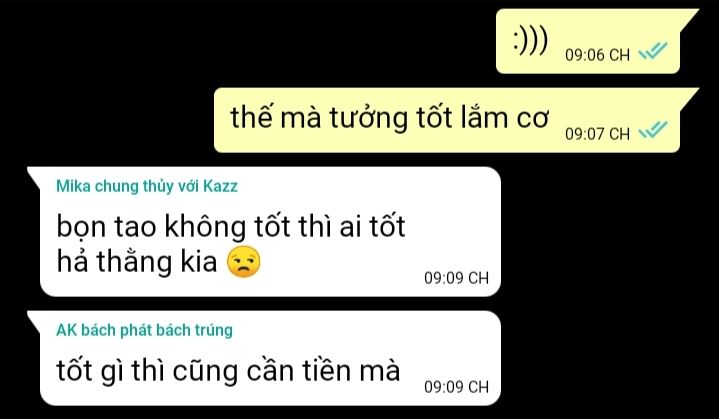Click read-receipt double check on 09:07 message

point(653,130)
